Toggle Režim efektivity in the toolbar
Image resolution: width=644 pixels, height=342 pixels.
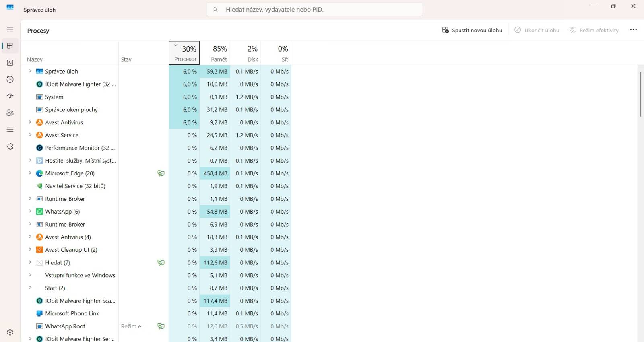[x=594, y=30]
